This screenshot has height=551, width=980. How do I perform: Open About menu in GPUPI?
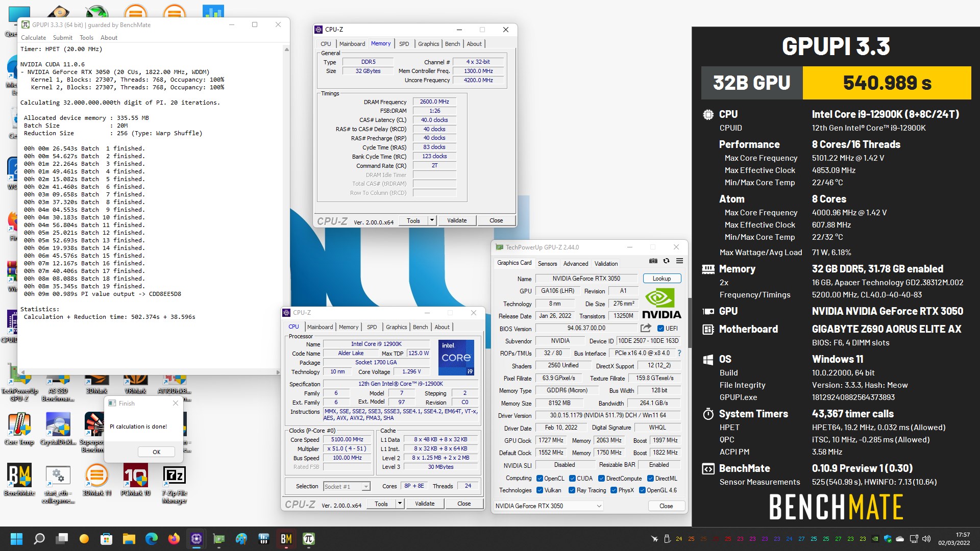(x=109, y=38)
